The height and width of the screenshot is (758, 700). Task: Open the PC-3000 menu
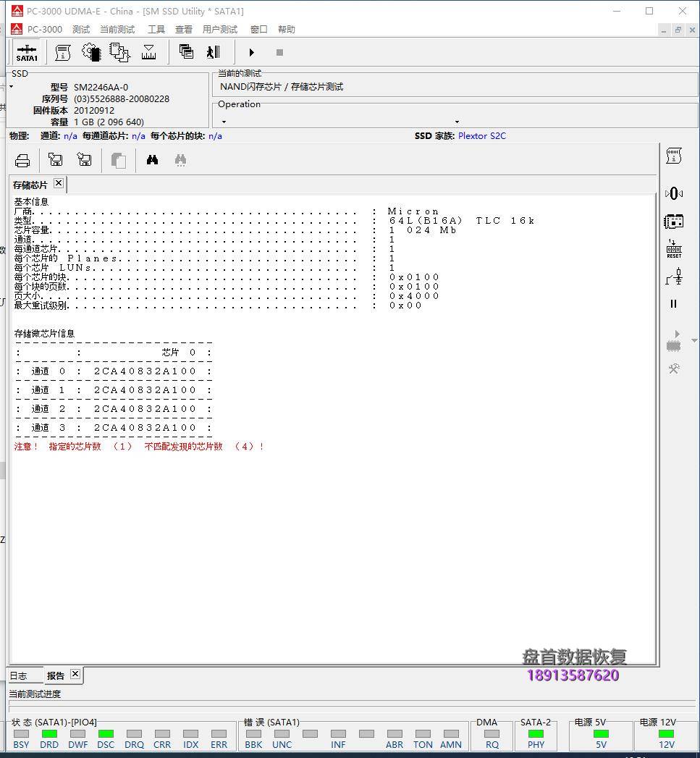[x=44, y=30]
